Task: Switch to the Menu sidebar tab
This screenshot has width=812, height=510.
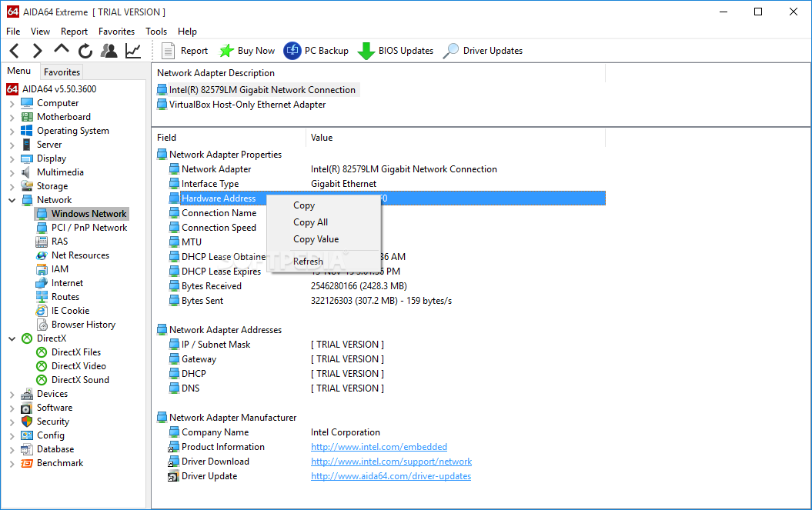Action: click(19, 71)
